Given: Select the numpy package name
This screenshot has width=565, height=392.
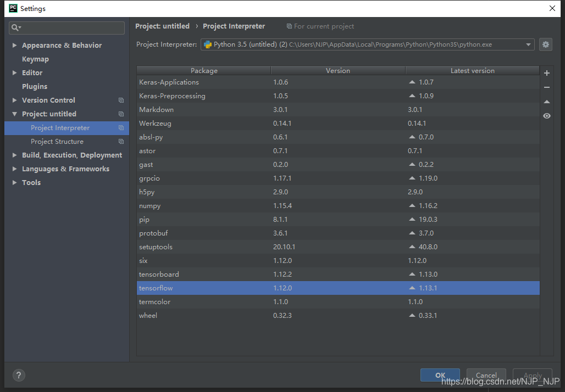Looking at the screenshot, I should [x=150, y=206].
